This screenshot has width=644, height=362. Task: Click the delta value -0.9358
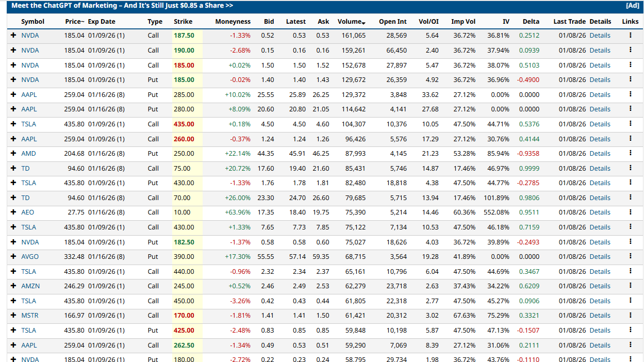pyautogui.click(x=529, y=154)
